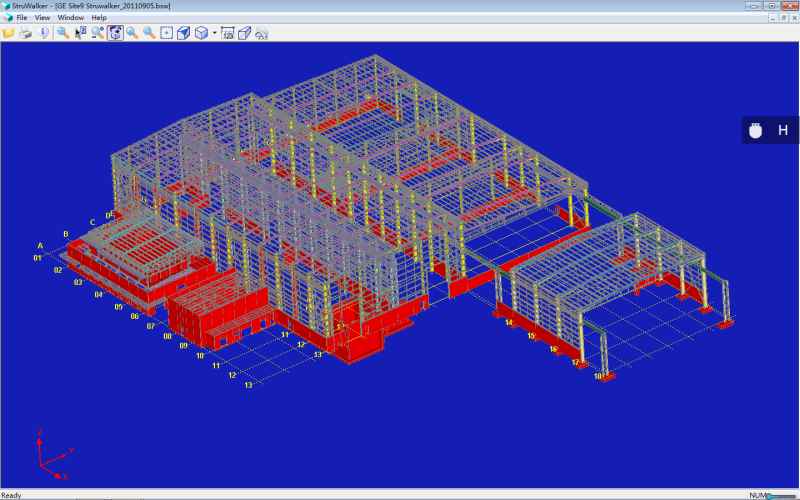Viewport: 800px width, 500px height.
Task: Click the mouse icon in overlay panel
Action: pos(757,130)
